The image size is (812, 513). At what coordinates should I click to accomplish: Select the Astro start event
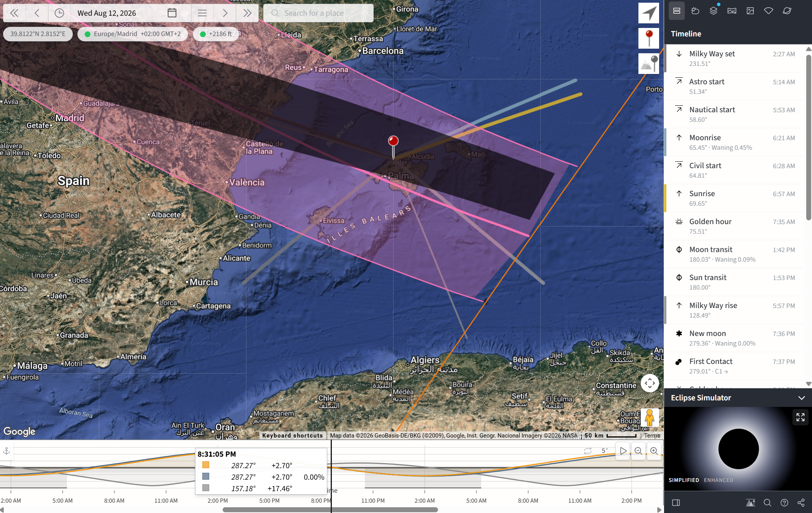(734, 86)
